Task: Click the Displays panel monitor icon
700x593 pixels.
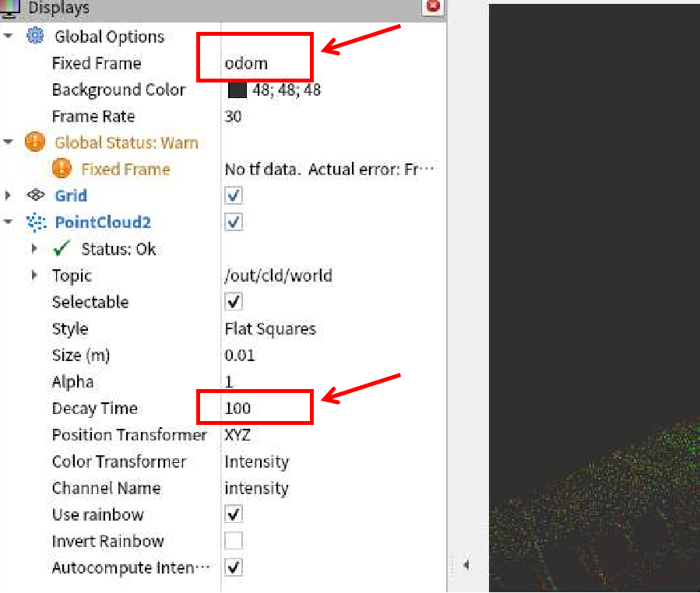Action: [10, 9]
